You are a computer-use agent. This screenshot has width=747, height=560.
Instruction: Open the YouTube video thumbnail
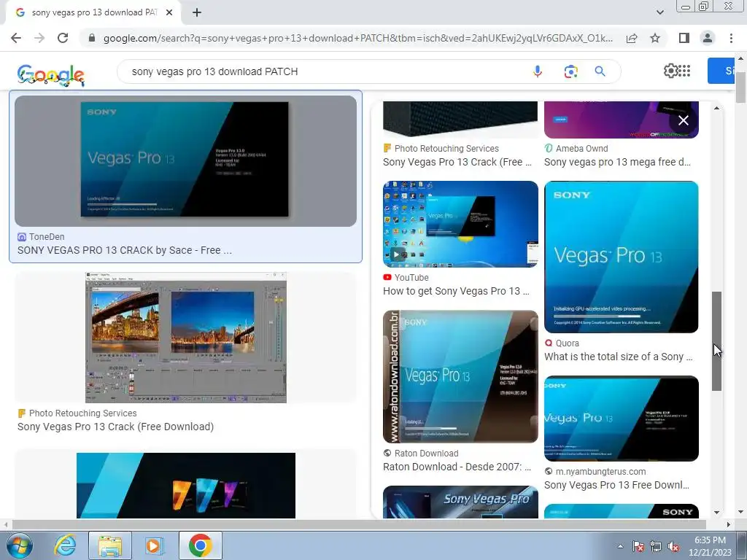coord(460,224)
